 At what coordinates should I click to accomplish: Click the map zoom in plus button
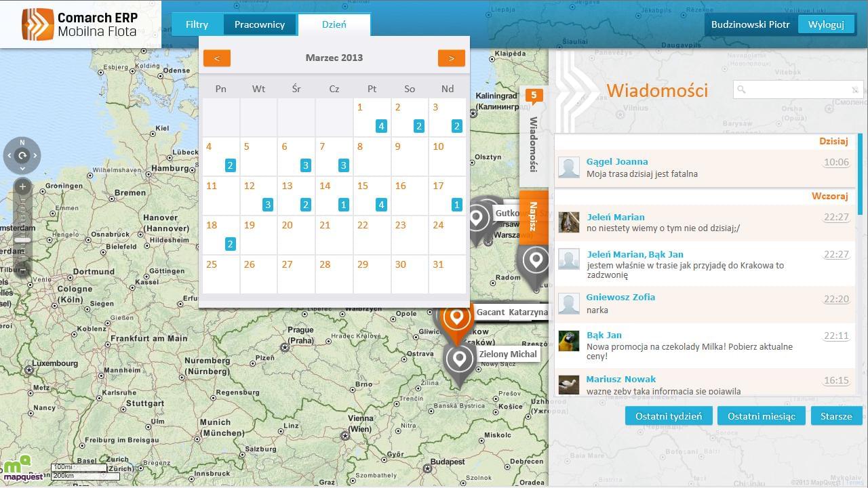click(22, 186)
